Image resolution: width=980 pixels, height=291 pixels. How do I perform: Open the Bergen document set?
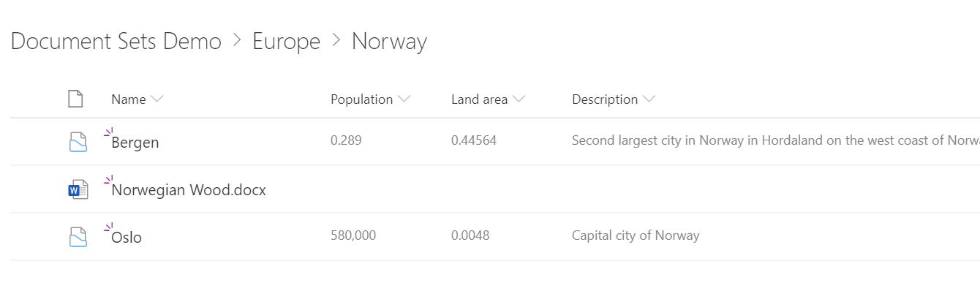(135, 142)
